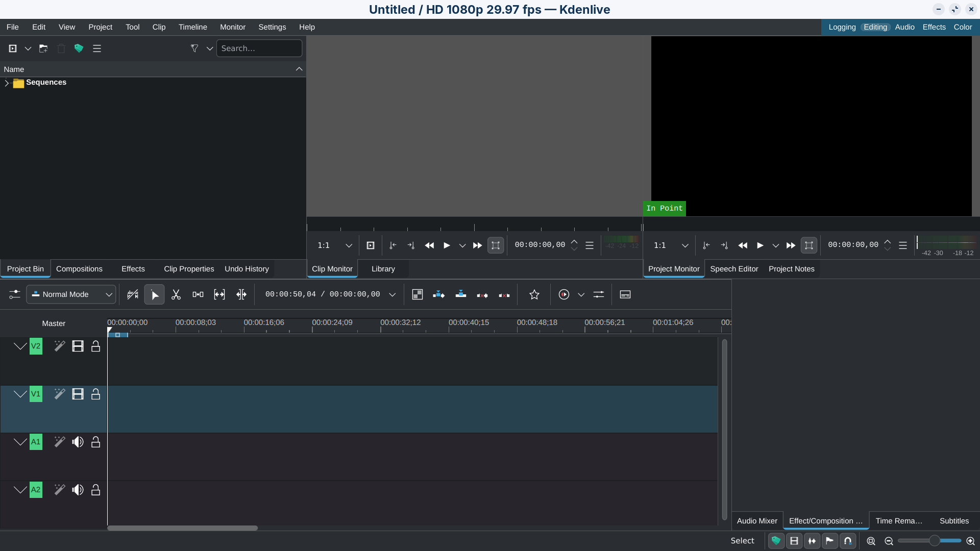This screenshot has height=551, width=980.
Task: Toggle V1 track video visibility
Action: pos(78,394)
